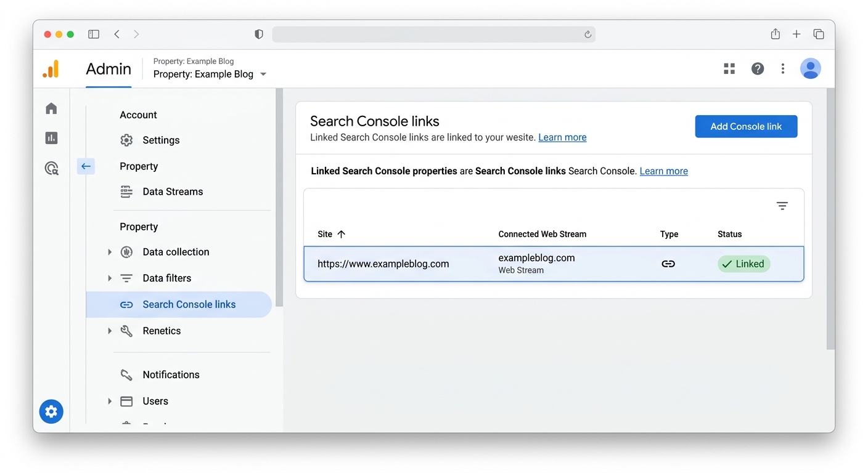Click the browser forward arrow
The height and width of the screenshot is (473, 868).
tap(136, 34)
